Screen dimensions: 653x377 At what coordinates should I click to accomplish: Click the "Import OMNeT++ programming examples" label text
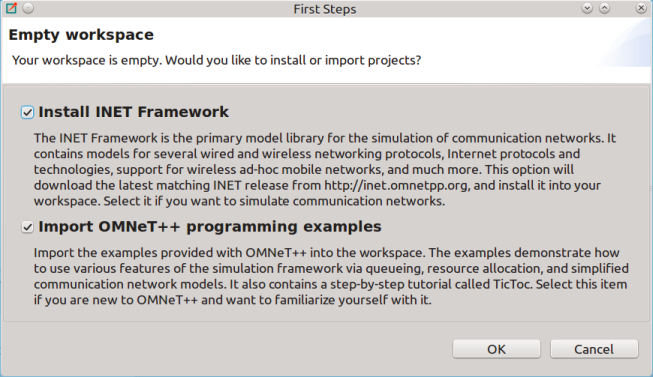click(x=209, y=227)
